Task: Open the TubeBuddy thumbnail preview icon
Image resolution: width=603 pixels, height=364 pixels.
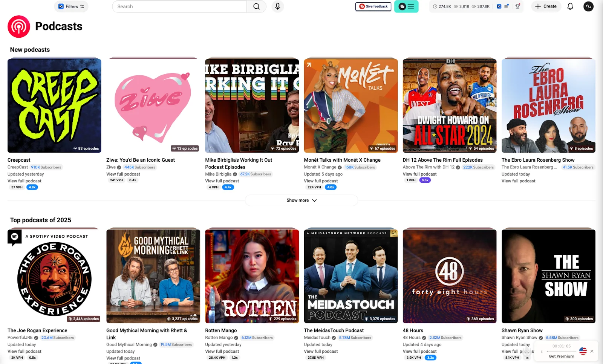Action: coord(499,6)
